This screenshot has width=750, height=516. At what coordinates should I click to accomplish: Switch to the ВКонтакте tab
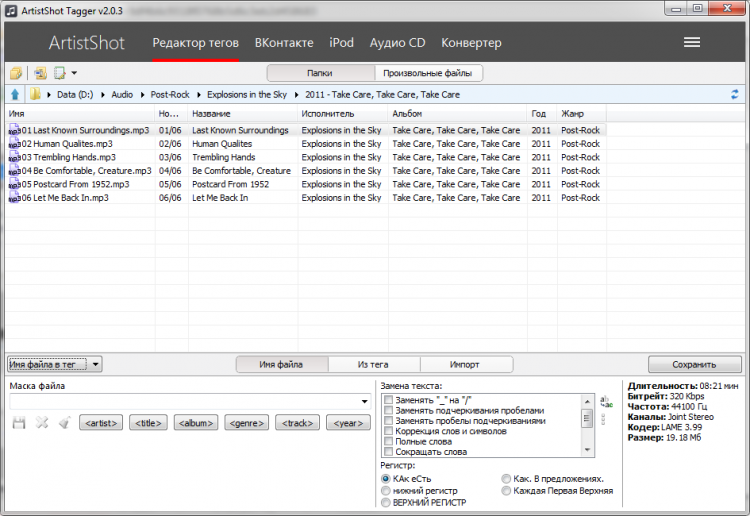tap(284, 43)
